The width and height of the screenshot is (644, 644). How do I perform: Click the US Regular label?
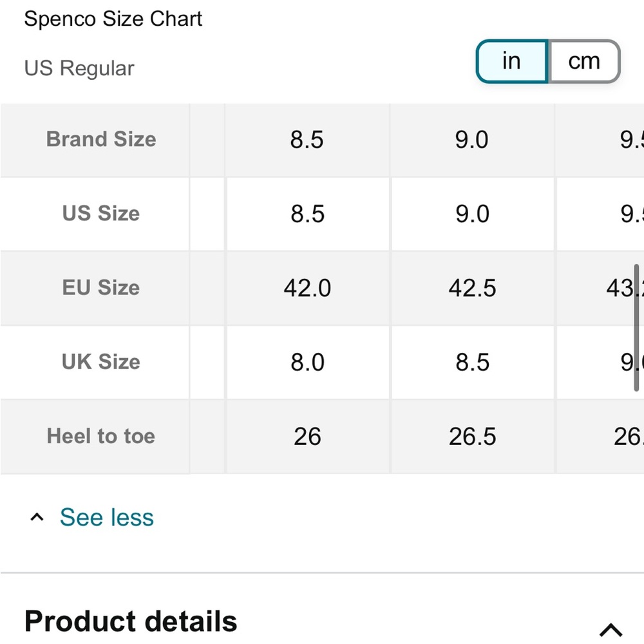tap(79, 68)
